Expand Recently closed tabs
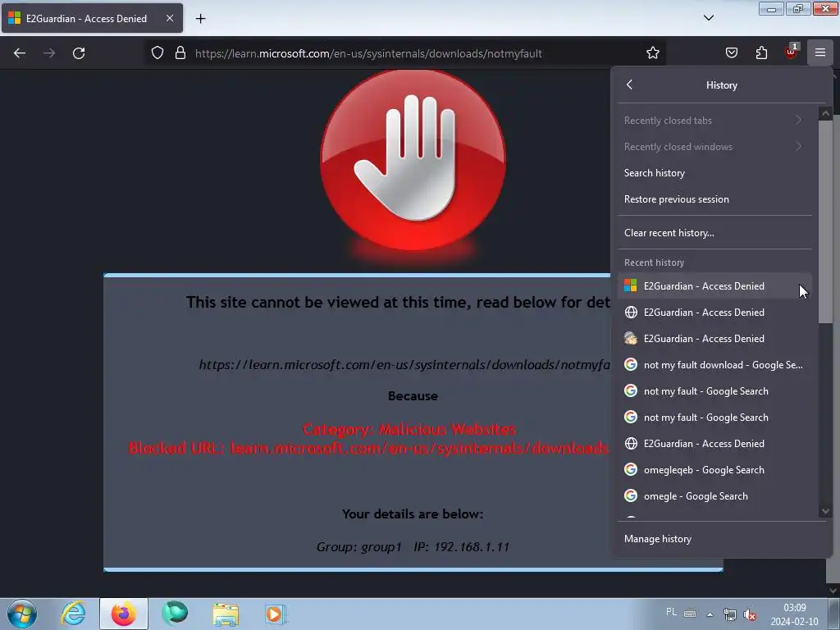This screenshot has height=630, width=840. click(x=714, y=121)
